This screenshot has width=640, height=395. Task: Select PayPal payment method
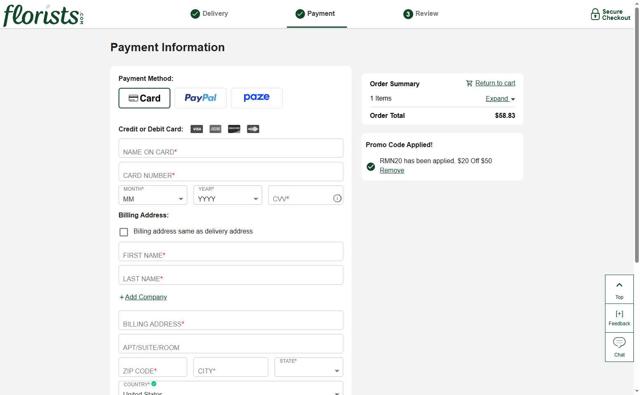(x=200, y=98)
